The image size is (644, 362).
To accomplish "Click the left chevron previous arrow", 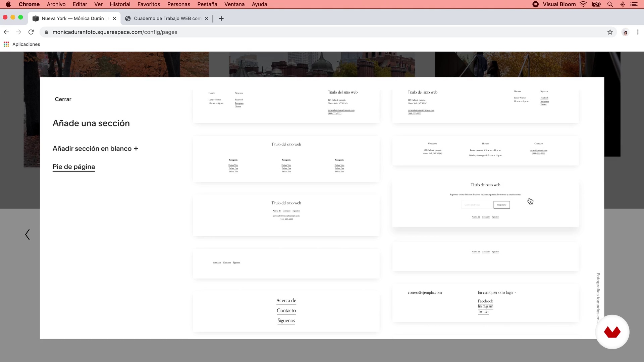I will (x=28, y=235).
